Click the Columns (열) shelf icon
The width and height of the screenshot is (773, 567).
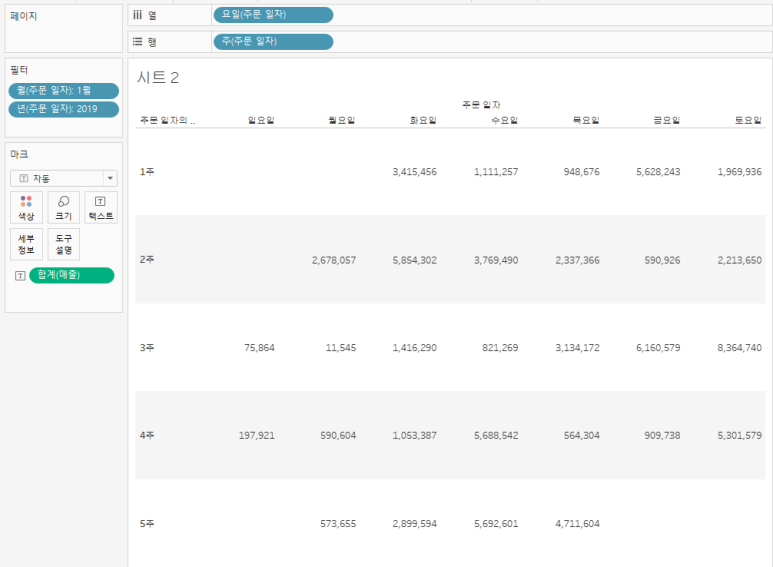click(x=138, y=15)
